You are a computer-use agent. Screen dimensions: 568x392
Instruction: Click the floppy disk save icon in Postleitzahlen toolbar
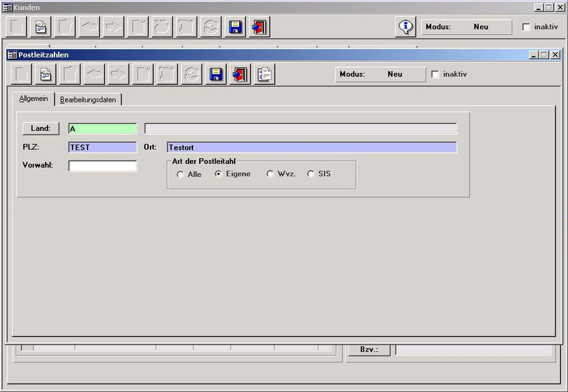tap(216, 75)
